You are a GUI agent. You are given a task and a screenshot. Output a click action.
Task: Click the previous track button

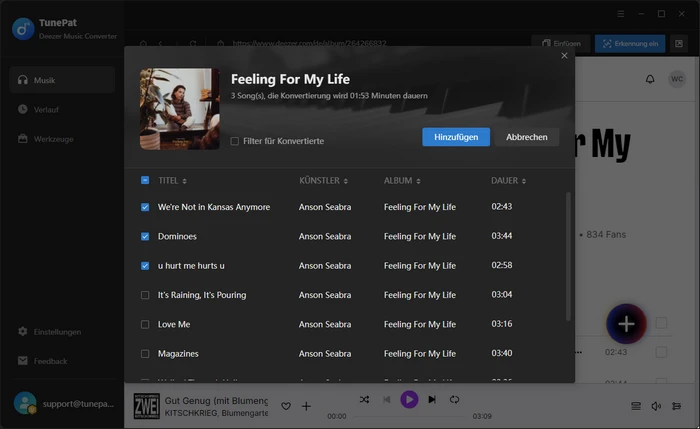[x=387, y=400]
